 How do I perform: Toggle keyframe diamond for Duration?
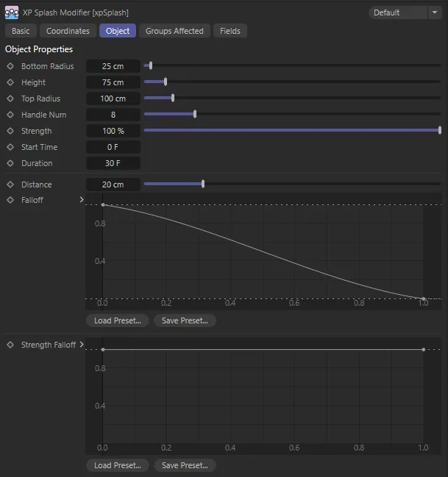[x=10, y=163]
